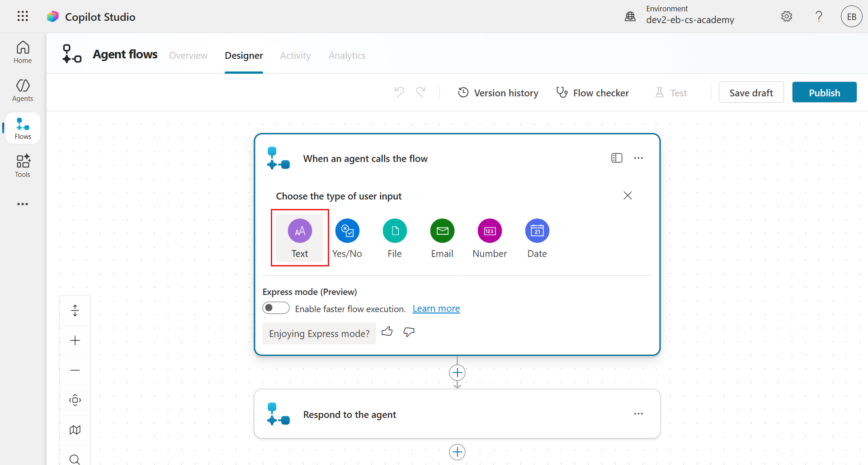868x465 pixels.
Task: Enable the Express mode toggle
Action: 276,308
